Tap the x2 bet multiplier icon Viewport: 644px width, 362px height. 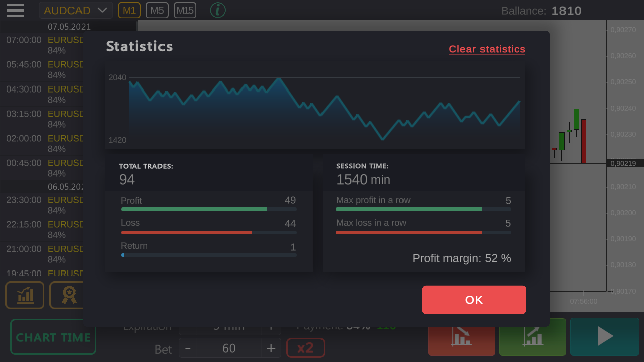305,347
